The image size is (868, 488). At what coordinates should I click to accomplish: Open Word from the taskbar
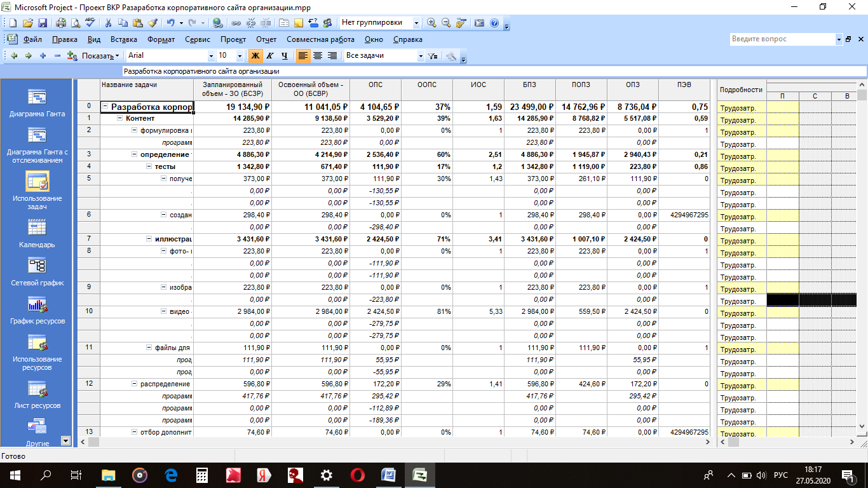[x=388, y=475]
